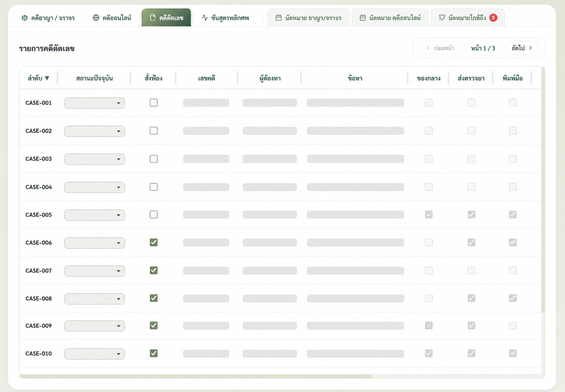Open status dropdown for CASE-010
This screenshot has height=392, width=565.
click(95, 354)
